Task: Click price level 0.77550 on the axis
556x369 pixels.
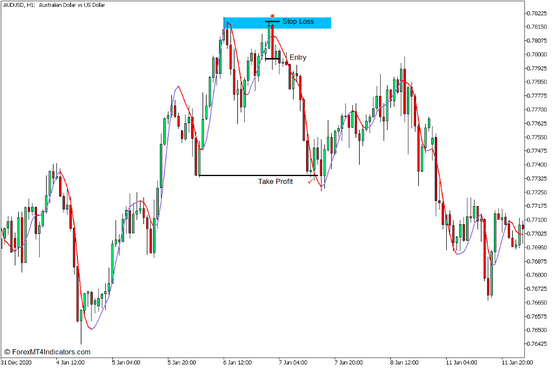Action: pos(536,137)
